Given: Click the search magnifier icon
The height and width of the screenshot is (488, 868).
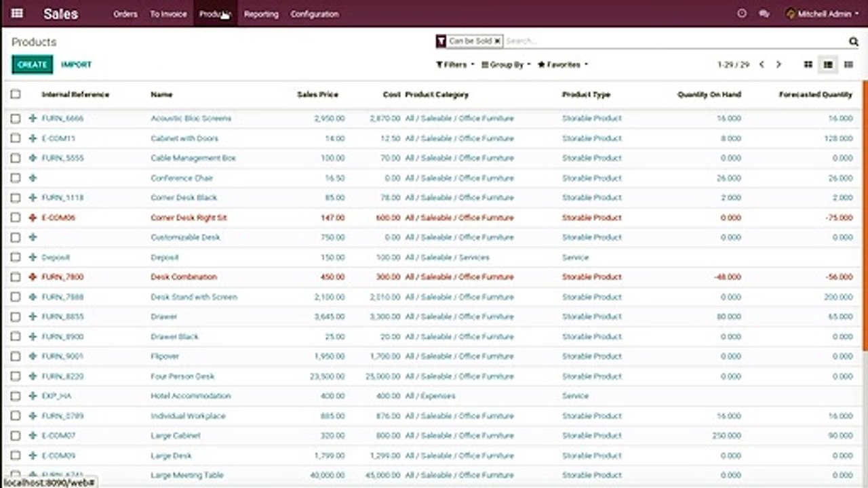Looking at the screenshot, I should 854,41.
